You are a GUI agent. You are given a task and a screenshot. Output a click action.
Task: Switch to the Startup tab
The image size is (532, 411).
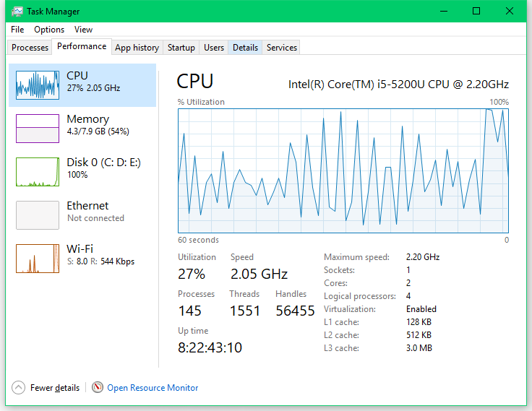pos(181,48)
